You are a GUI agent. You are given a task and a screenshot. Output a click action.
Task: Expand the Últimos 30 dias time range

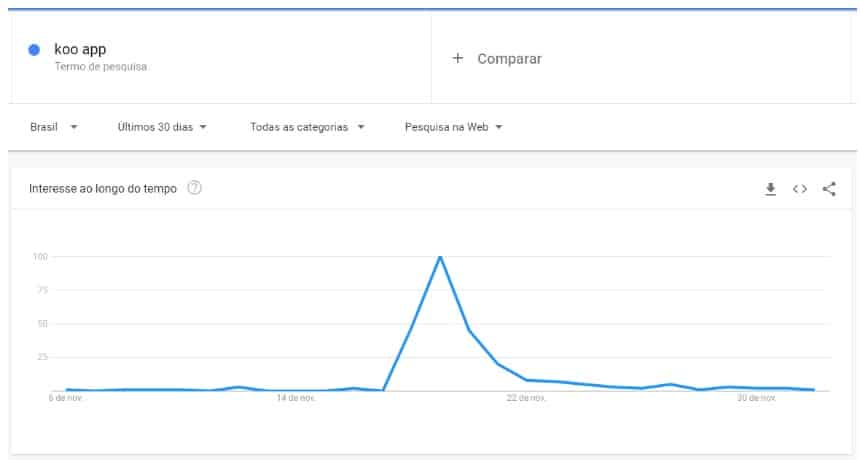point(162,127)
